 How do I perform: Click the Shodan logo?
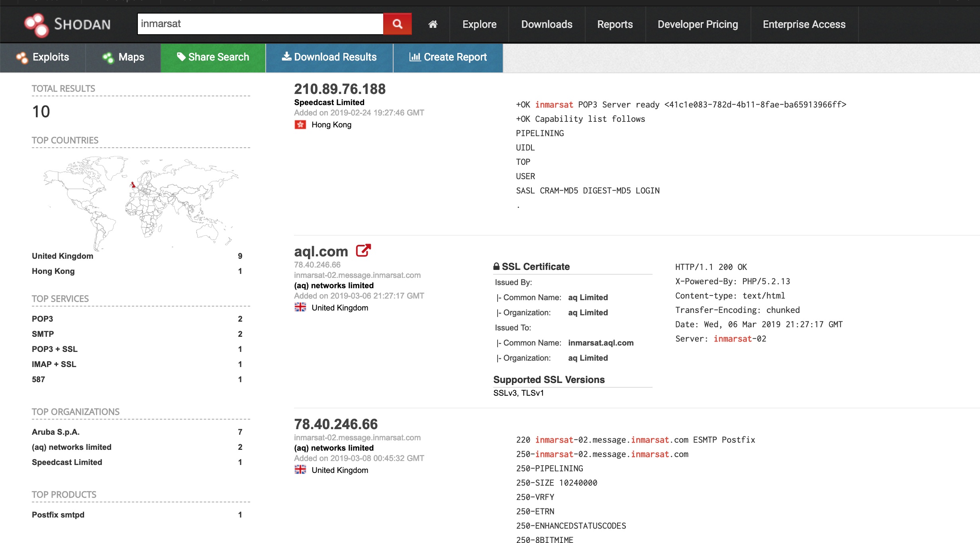(x=67, y=25)
